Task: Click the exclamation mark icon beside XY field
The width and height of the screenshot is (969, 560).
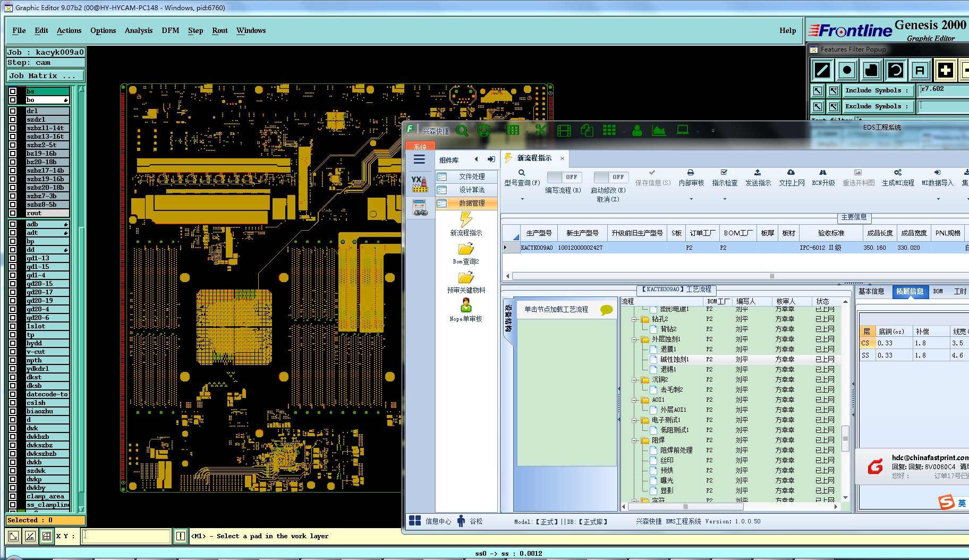Action: [181, 536]
